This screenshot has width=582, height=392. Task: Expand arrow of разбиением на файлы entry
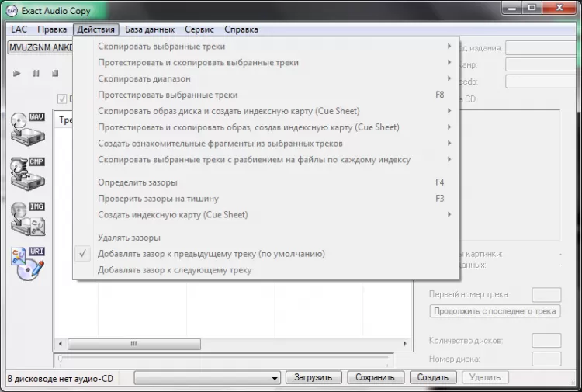[449, 159]
